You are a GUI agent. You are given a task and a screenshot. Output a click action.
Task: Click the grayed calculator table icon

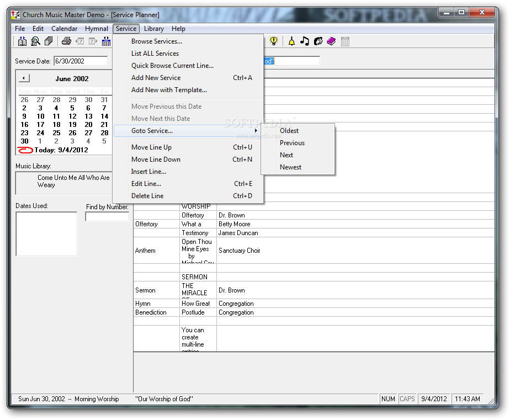coord(345,41)
